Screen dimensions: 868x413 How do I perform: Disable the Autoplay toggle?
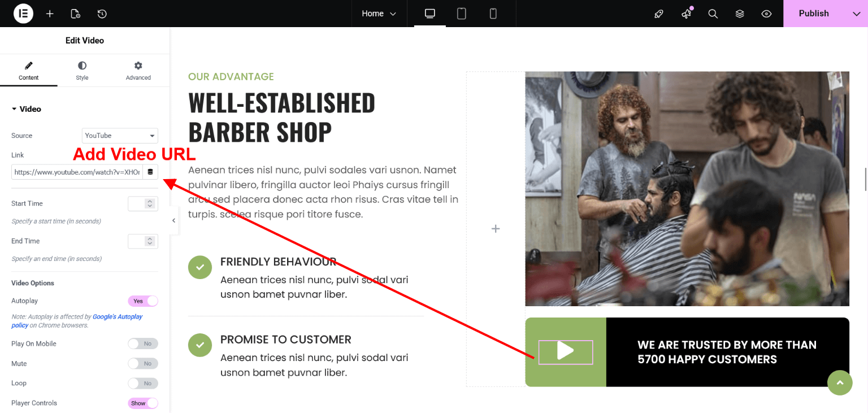(x=143, y=301)
